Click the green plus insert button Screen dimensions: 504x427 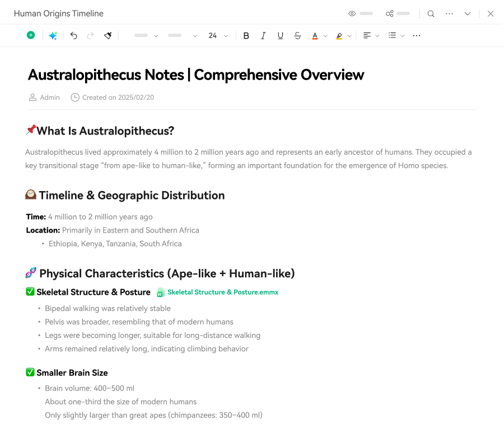(x=31, y=35)
